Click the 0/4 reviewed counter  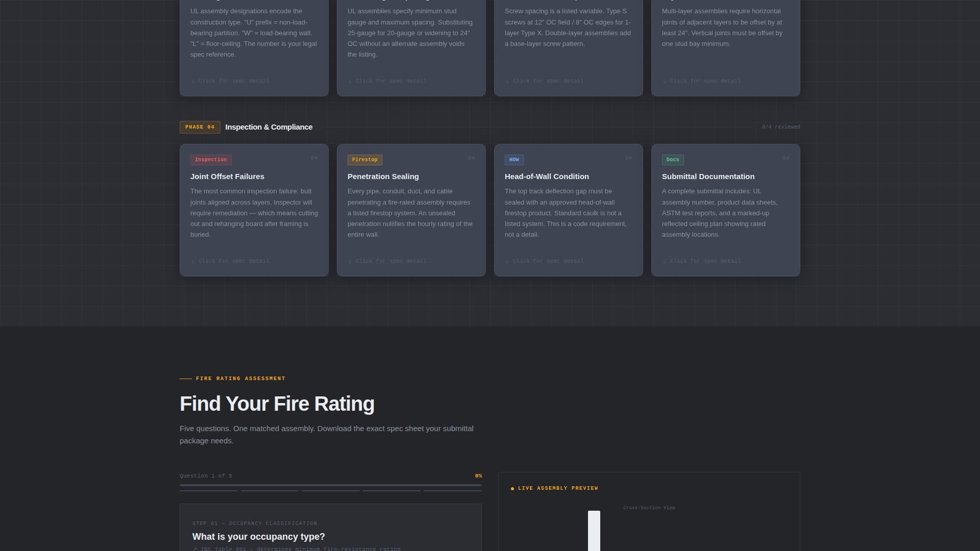click(x=781, y=127)
